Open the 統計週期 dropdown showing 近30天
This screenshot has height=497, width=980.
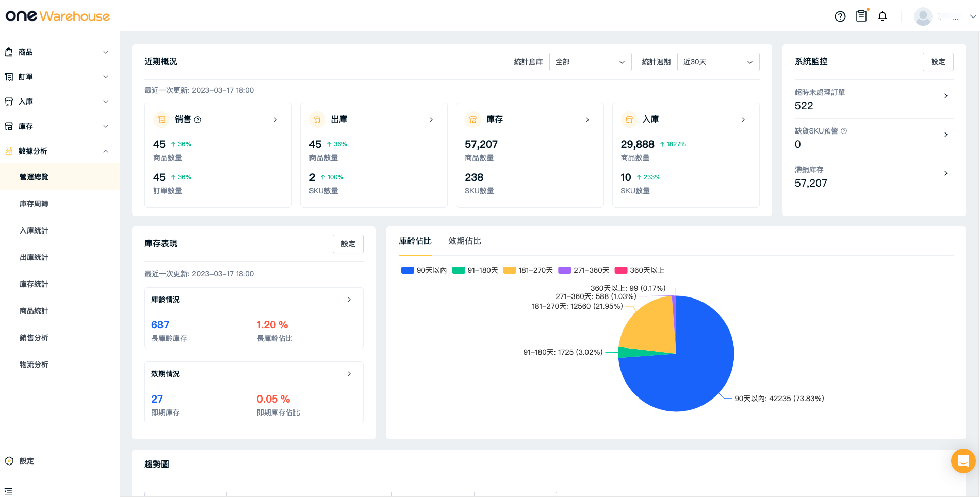(718, 62)
